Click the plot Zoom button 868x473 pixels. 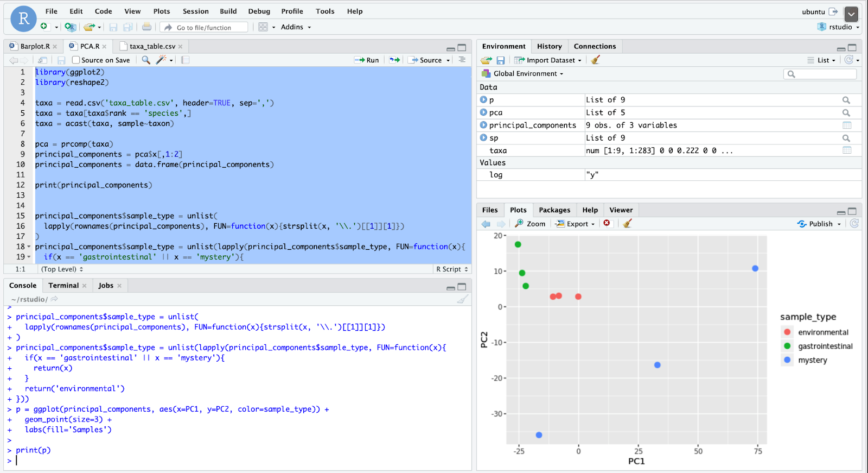click(530, 224)
